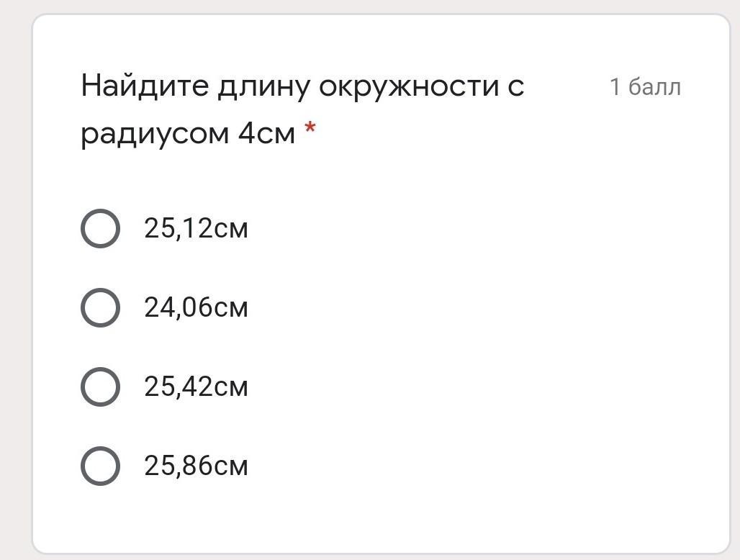This screenshot has width=740, height=560.
Task: Click the digit "1" in the points label
Action: (615, 87)
